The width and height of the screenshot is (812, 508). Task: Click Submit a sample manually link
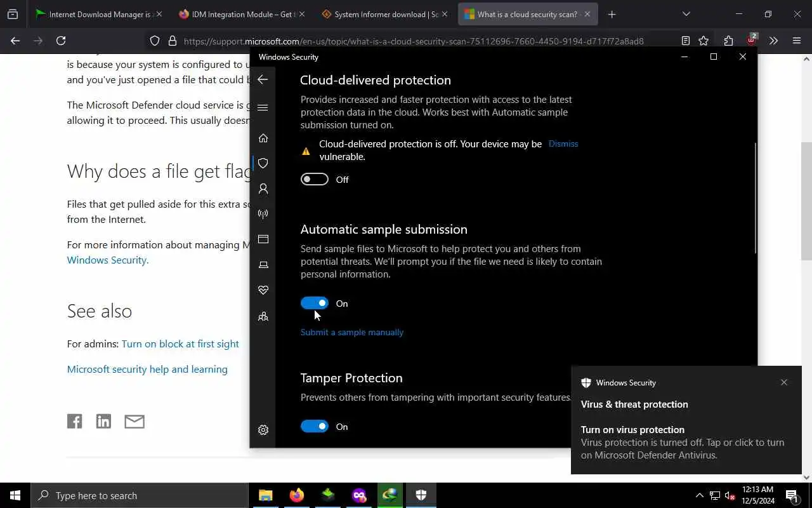[352, 332]
